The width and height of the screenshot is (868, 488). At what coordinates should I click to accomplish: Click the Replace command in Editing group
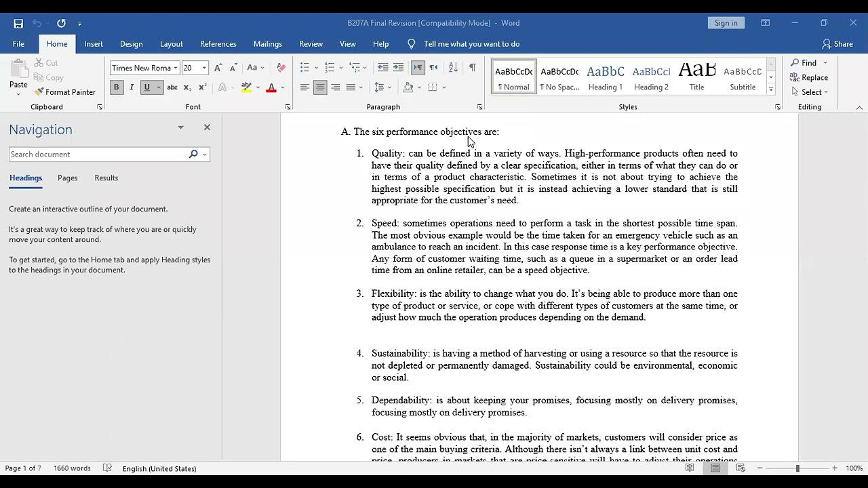point(809,78)
